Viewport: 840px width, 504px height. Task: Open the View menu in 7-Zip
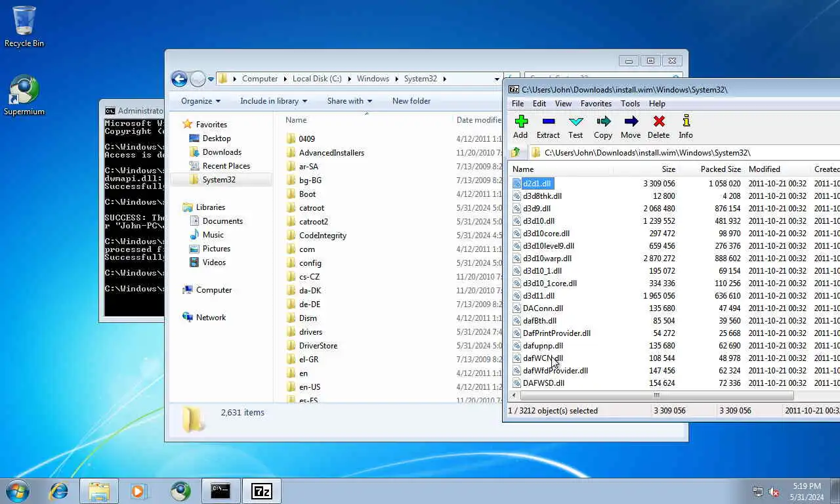click(563, 104)
